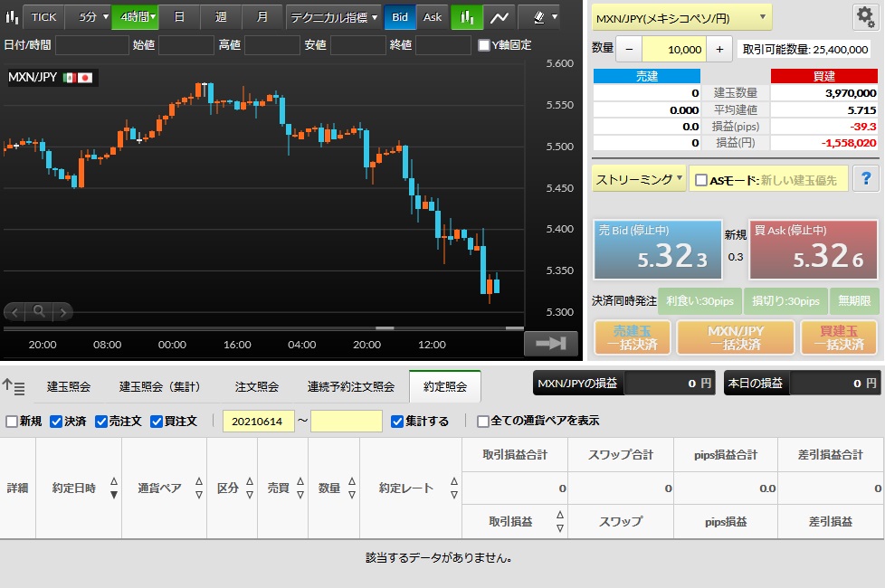Viewport: 885px width, 588px height.
Task: Click the quantity field showing 10,000
Action: coord(674,50)
